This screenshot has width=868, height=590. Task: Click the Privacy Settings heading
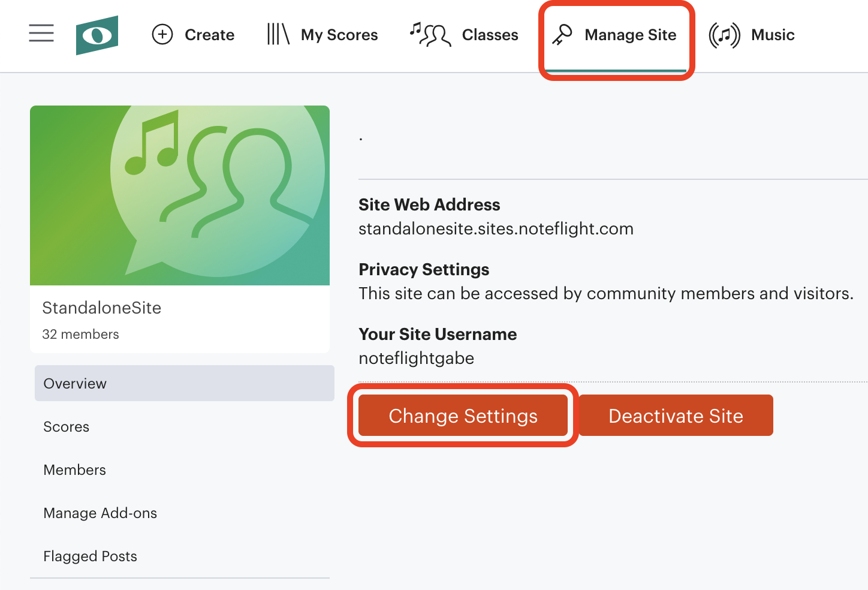[424, 270]
